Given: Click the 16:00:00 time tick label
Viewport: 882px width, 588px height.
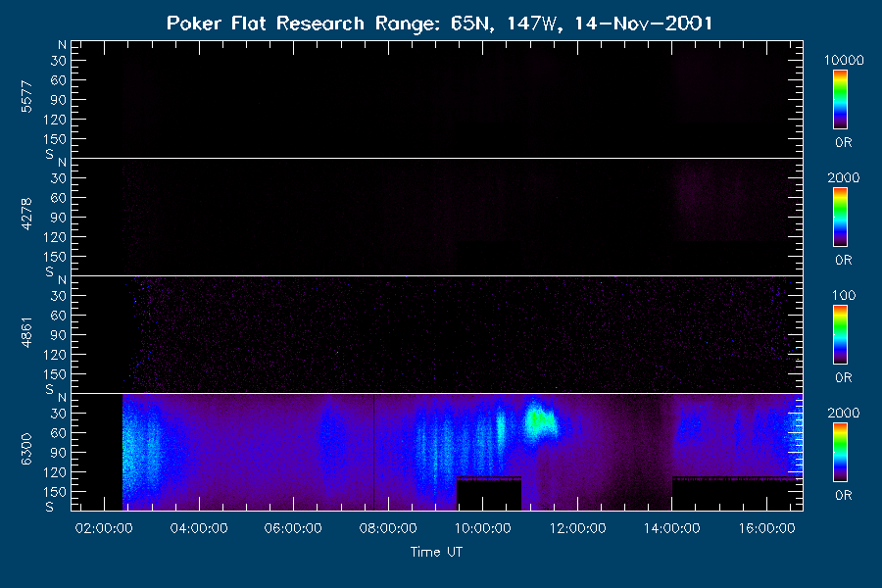Looking at the screenshot, I should 767,528.
